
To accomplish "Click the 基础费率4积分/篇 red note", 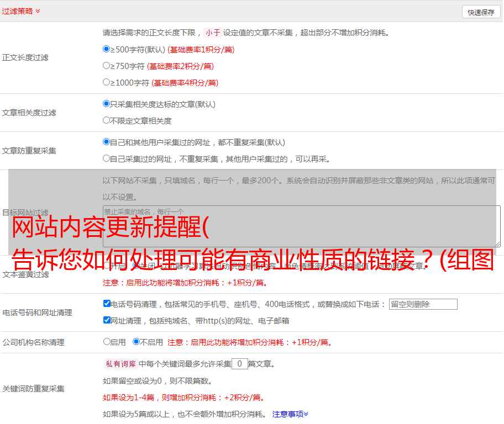I will tap(185, 83).
